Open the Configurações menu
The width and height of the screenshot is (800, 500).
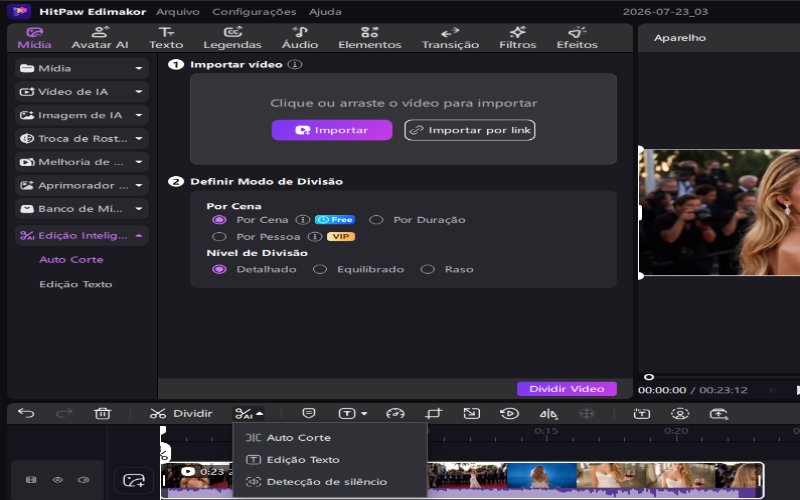pos(254,11)
